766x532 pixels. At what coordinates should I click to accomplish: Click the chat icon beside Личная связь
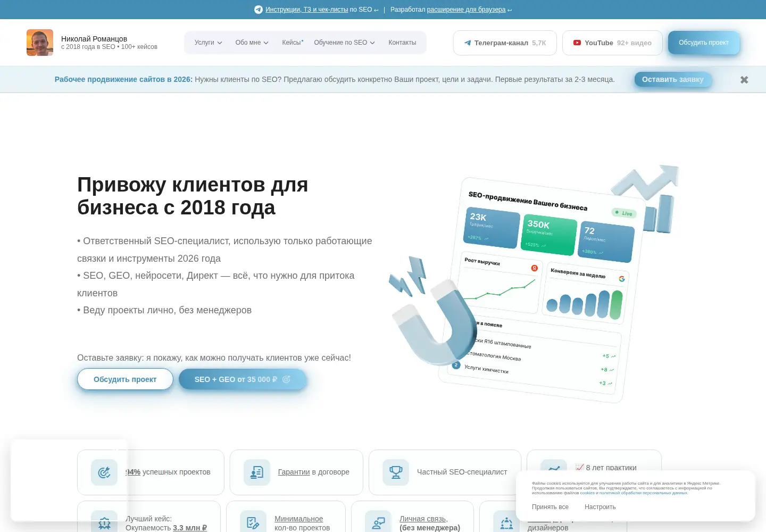tap(378, 522)
